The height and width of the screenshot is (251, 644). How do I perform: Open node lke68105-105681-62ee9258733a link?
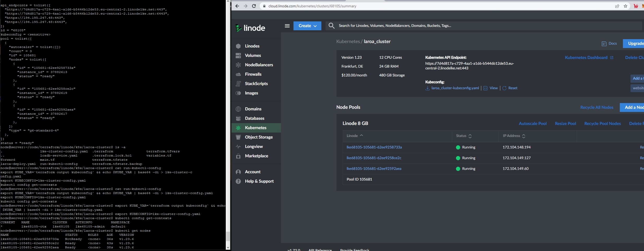coord(374,147)
